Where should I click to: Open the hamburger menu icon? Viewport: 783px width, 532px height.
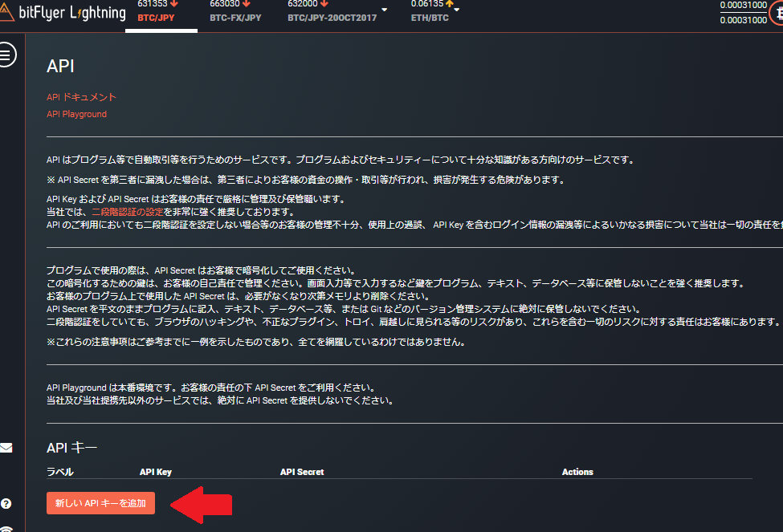tap(6, 55)
